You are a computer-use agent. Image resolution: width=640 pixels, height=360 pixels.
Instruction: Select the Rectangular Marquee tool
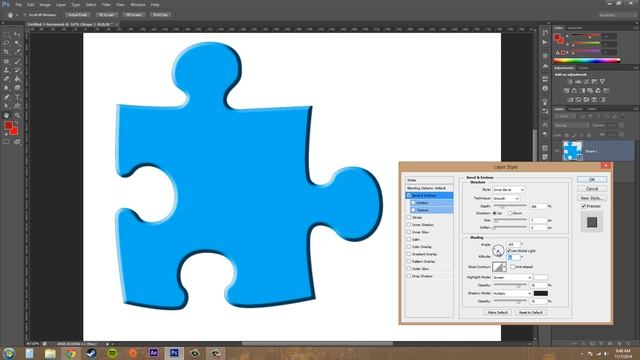(x=6, y=34)
